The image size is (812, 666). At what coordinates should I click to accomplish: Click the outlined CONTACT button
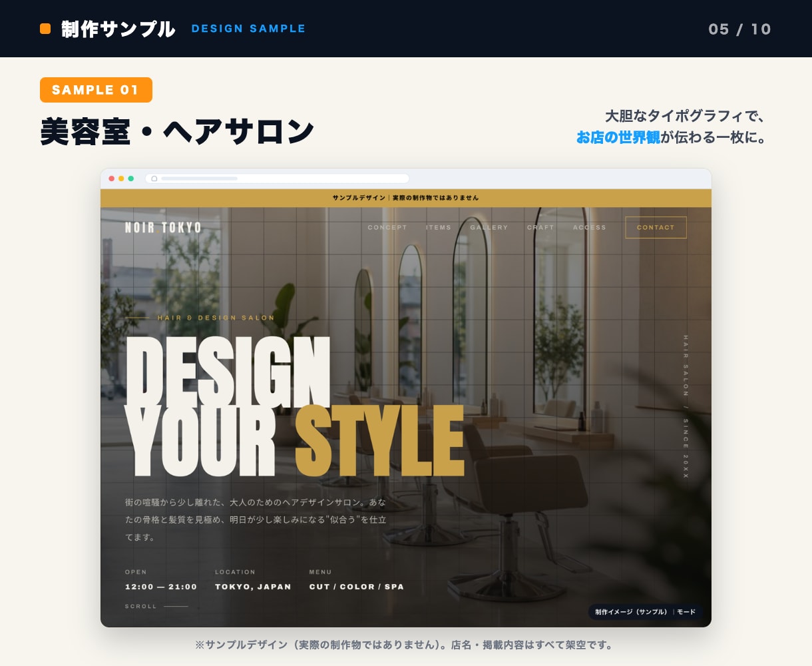pos(656,227)
